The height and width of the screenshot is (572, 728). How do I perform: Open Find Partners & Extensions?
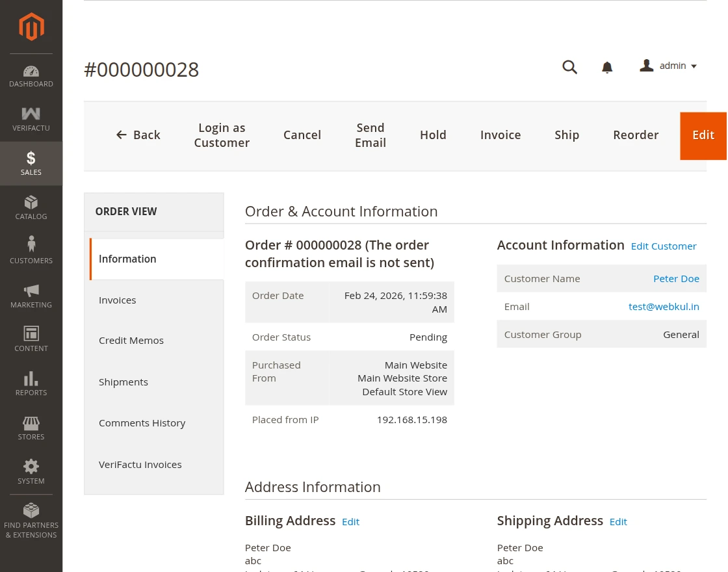tap(31, 520)
